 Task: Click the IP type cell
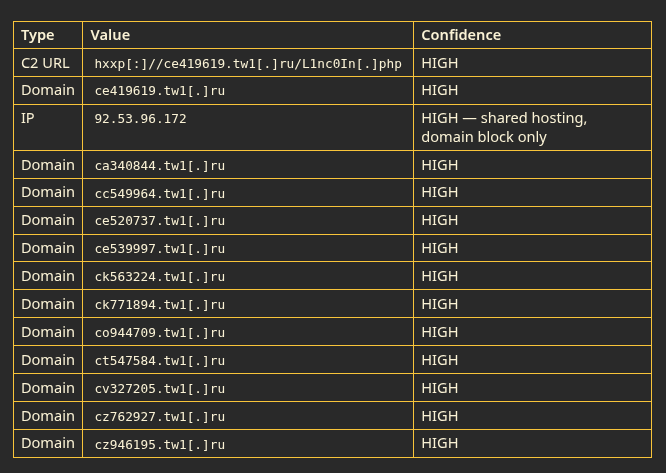(x=48, y=127)
